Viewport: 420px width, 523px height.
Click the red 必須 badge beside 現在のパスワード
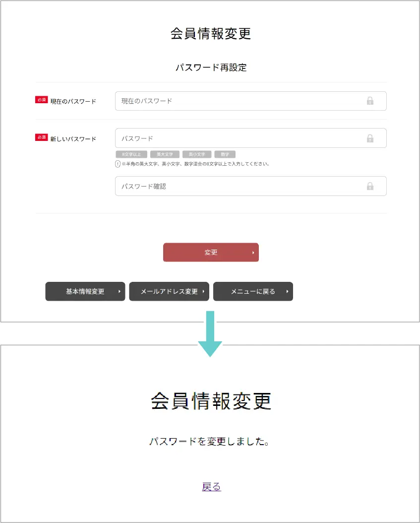[41, 100]
